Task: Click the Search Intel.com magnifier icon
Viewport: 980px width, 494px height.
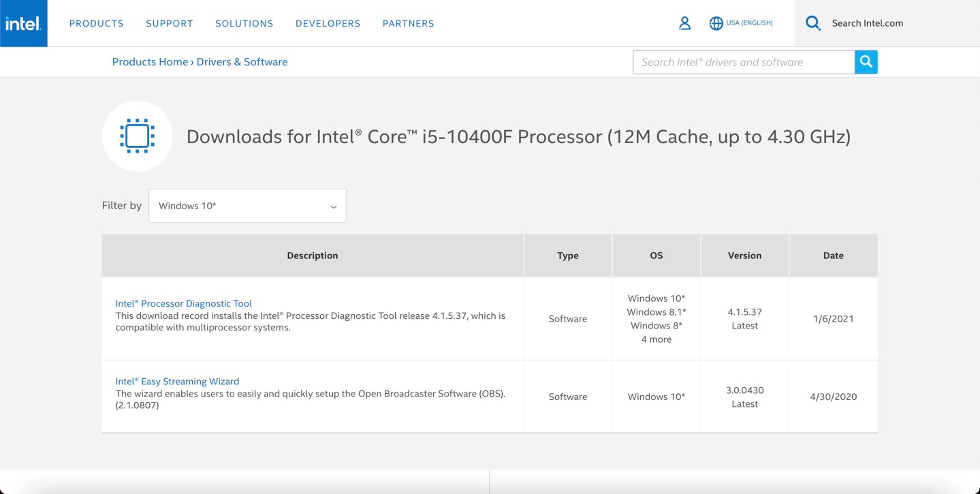Action: 812,23
